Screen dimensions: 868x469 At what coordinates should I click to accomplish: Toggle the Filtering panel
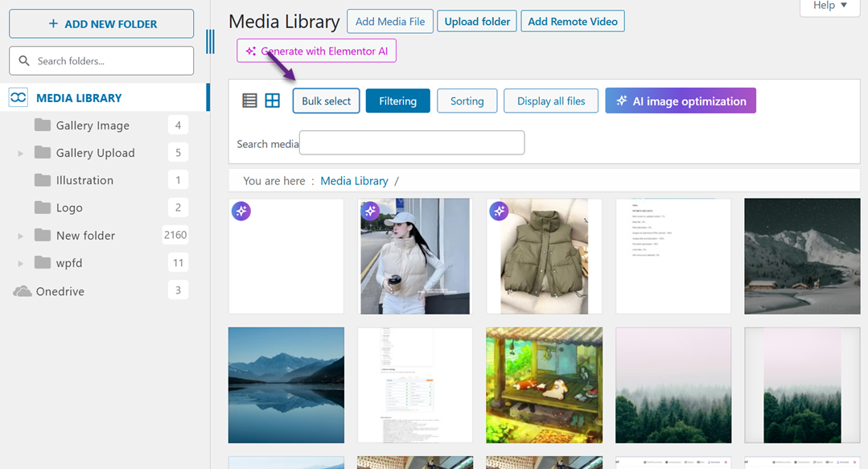coord(397,101)
